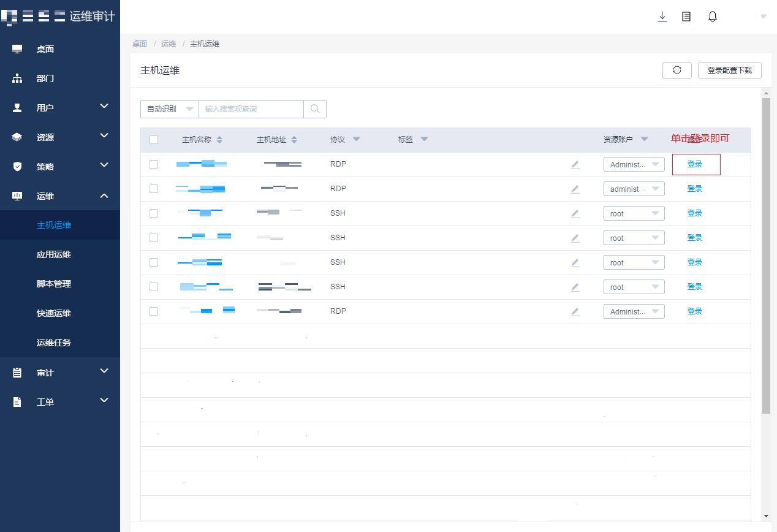Click the refresh icon button
777x532 pixels.
click(x=677, y=70)
